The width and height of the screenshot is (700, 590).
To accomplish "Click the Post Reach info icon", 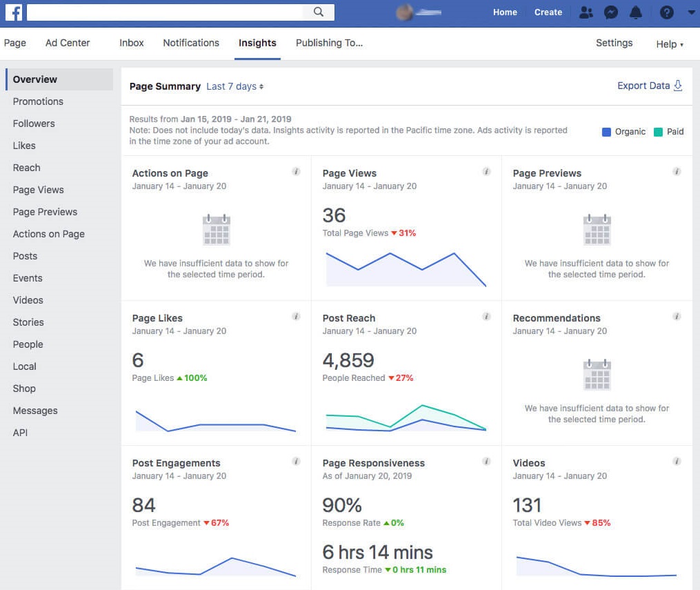I will (x=486, y=316).
